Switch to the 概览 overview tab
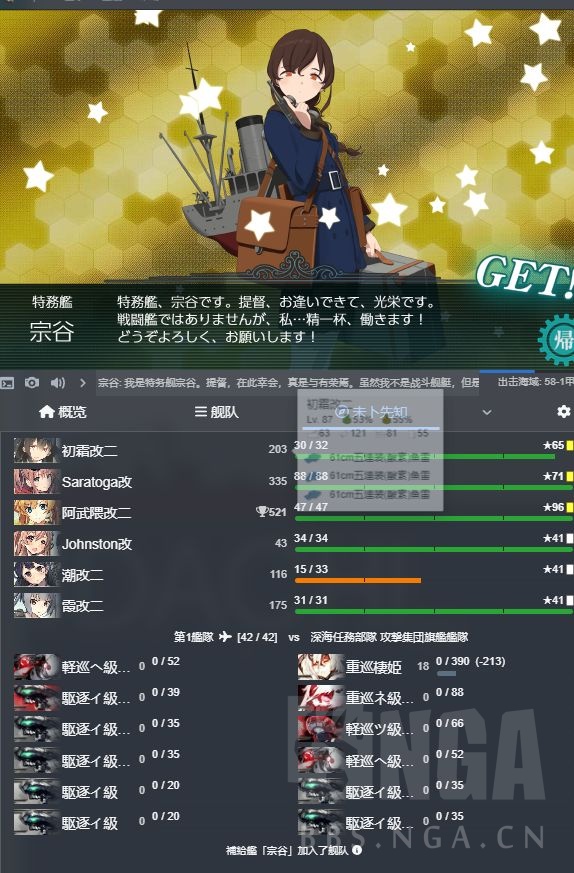This screenshot has height=873, width=574. [63, 412]
